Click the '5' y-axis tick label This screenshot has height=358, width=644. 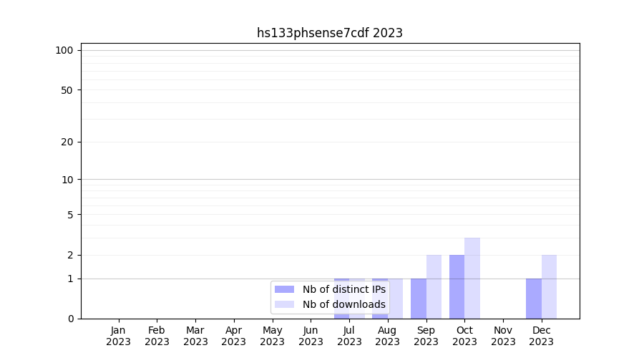tap(70, 215)
